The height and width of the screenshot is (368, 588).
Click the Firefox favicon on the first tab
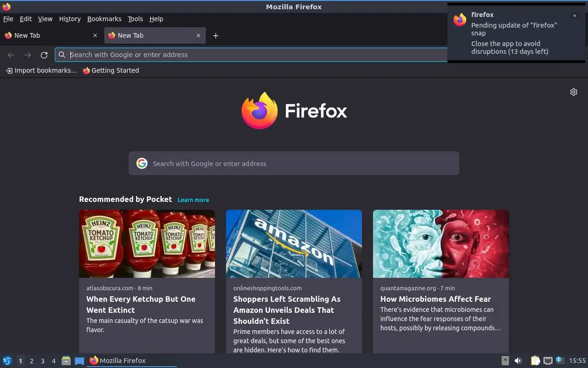8,35
